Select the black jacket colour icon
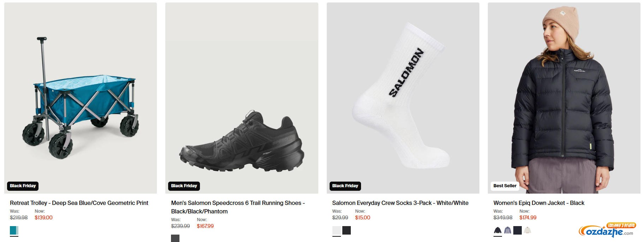The width and height of the screenshot is (644, 242). click(498, 230)
